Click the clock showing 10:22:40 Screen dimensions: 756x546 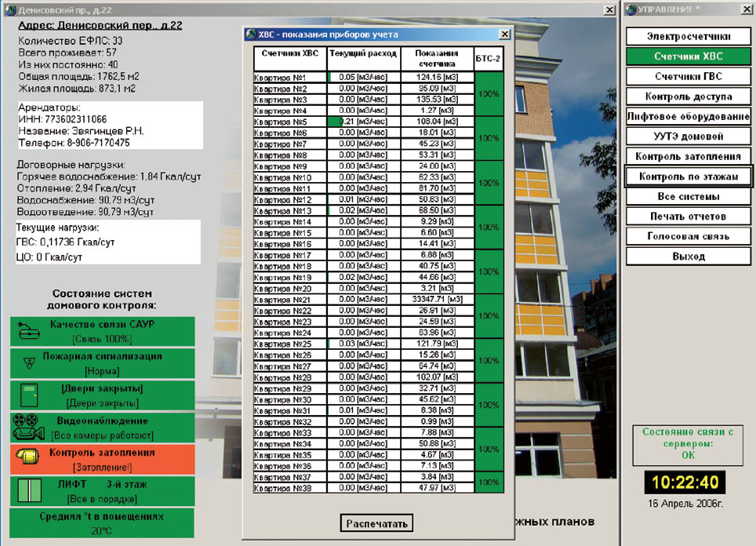[x=685, y=482]
